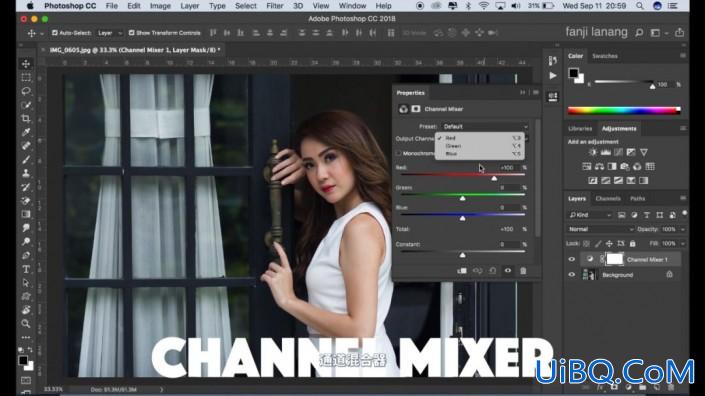Image resolution: width=705 pixels, height=396 pixels.
Task: Select the Horizontal Type tool
Action: [x=26, y=269]
